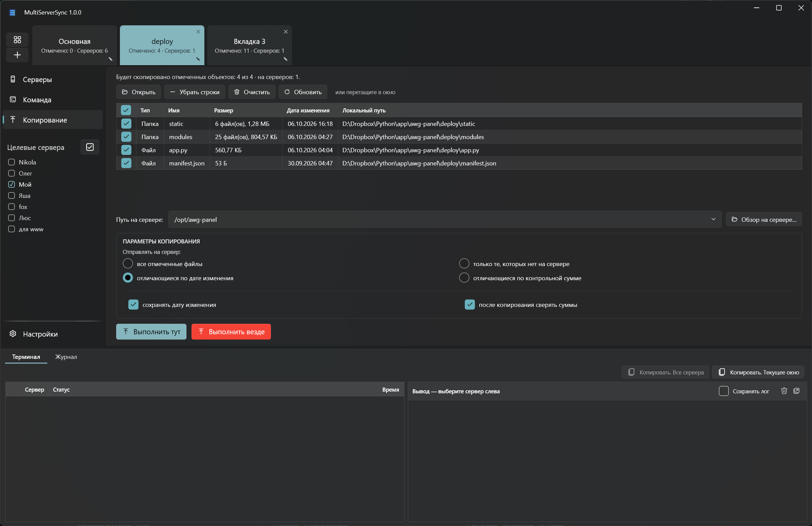Open the tab overview grid icon
812x526 pixels.
coord(17,40)
